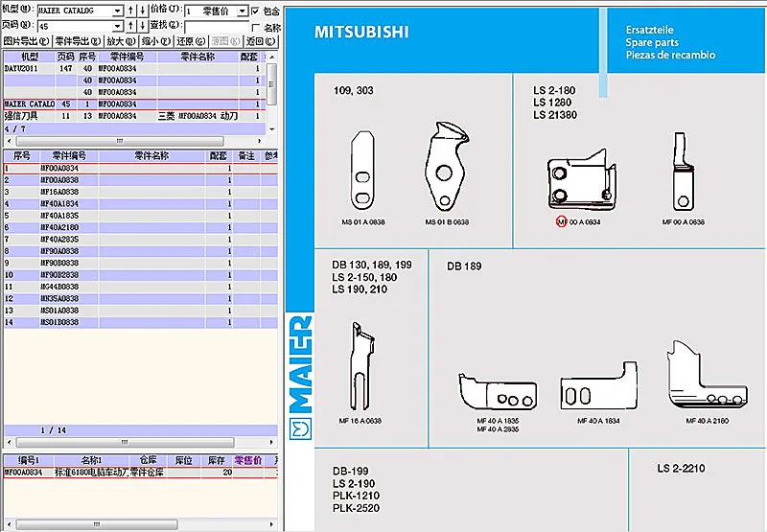Image resolution: width=767 pixels, height=532 pixels.
Task: Select MF90B2838 row in parts list
Action: coord(140,275)
